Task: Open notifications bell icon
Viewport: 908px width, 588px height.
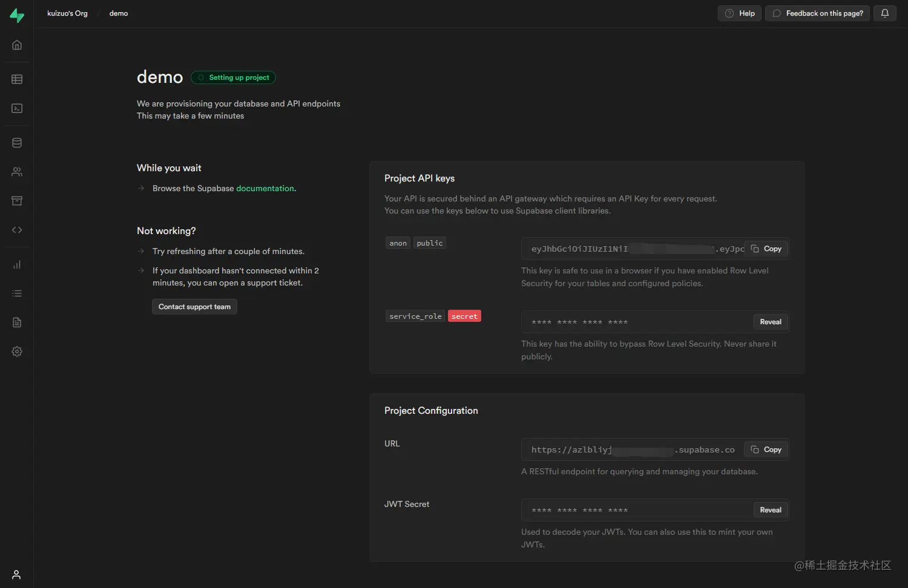Action: pyautogui.click(x=884, y=13)
